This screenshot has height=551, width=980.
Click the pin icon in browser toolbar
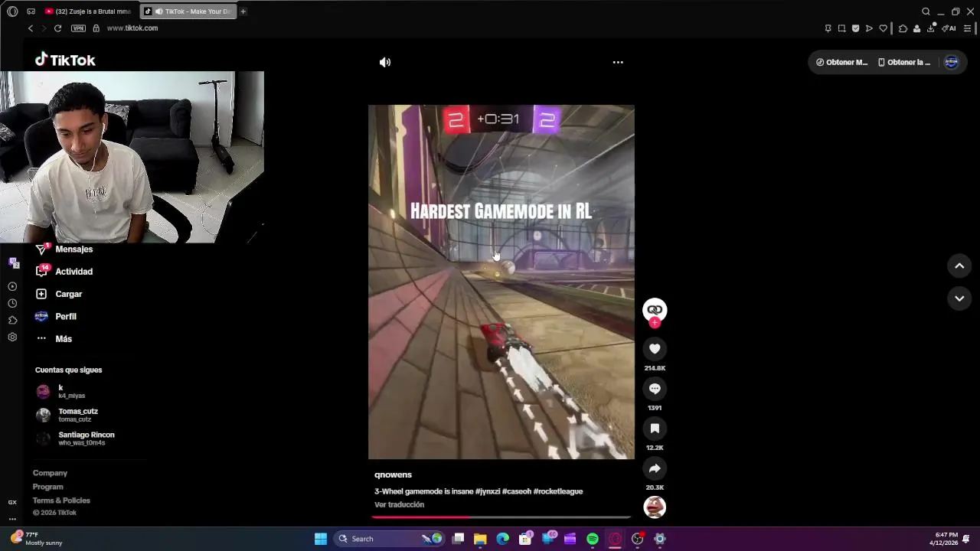(x=828, y=28)
